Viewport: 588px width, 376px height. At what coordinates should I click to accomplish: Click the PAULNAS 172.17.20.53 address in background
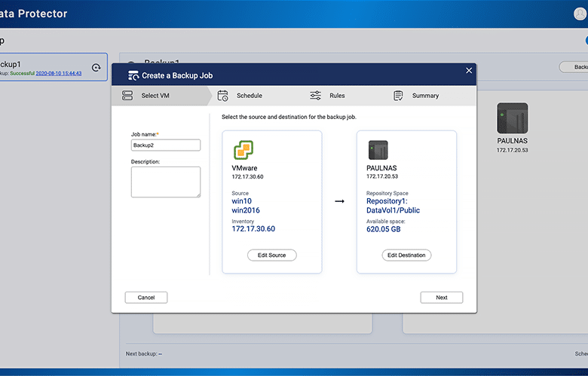(513, 150)
